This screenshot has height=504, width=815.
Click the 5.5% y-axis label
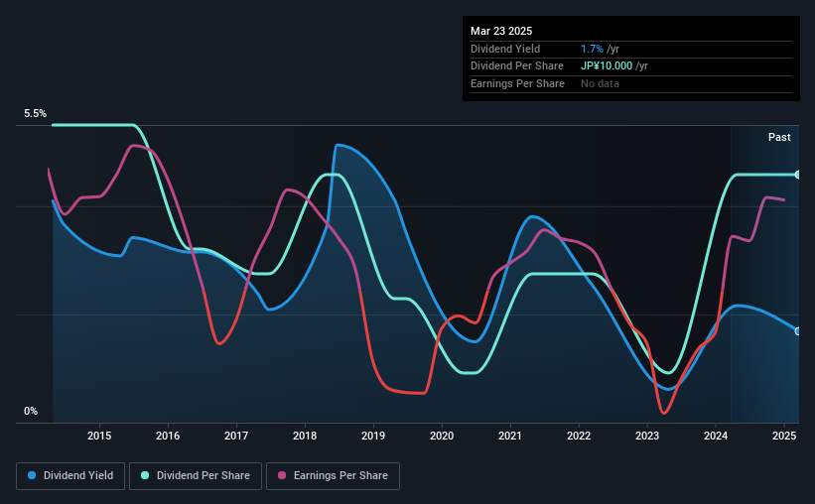pyautogui.click(x=35, y=114)
